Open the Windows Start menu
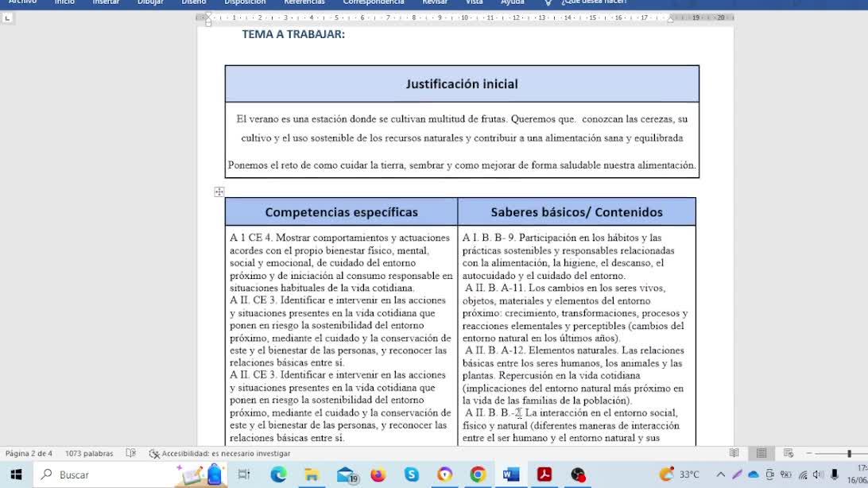Image resolution: width=868 pixels, height=488 pixels. (16, 474)
